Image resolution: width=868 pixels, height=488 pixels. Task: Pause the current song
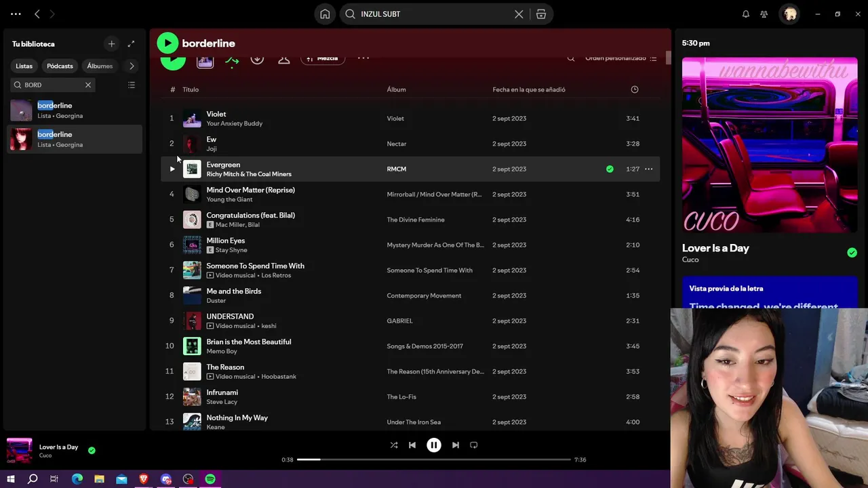434,445
